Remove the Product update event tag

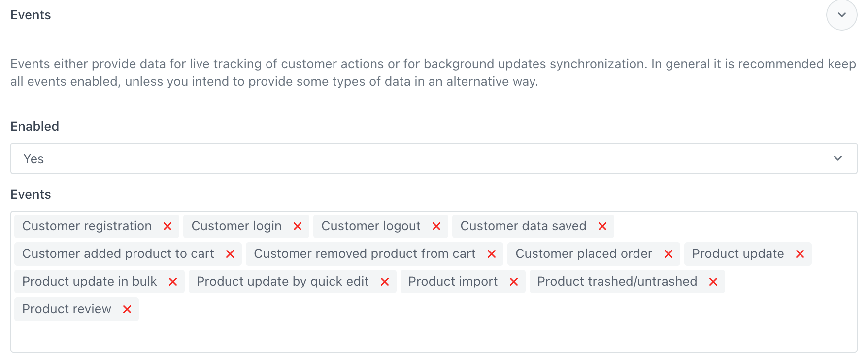800,254
